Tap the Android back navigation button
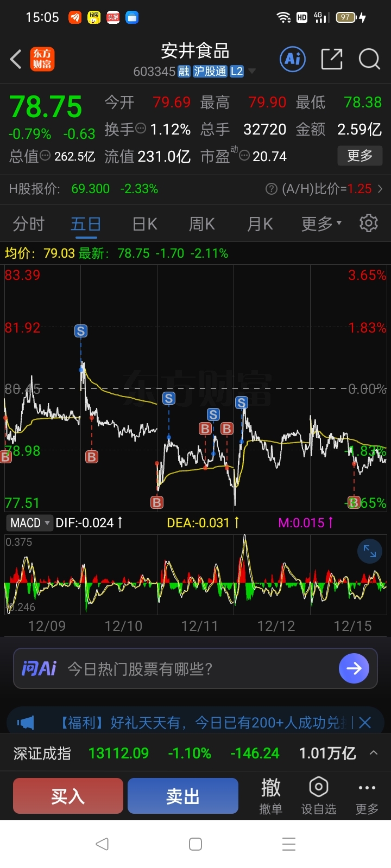 pos(102,844)
